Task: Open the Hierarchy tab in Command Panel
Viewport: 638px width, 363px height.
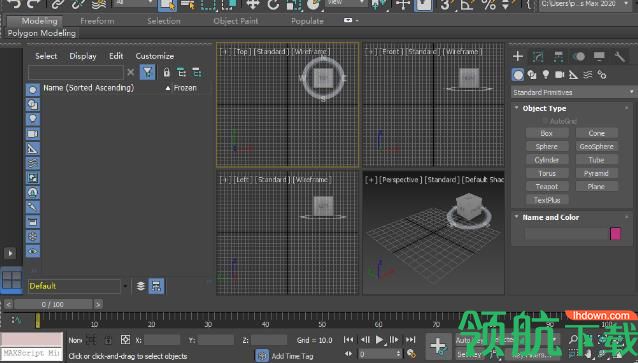Action: 558,56
